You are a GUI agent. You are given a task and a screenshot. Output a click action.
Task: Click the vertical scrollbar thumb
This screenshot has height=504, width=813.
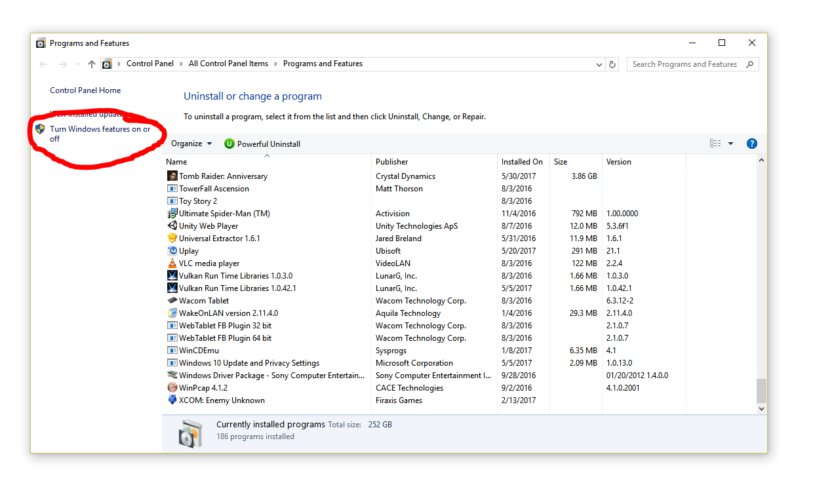point(761,391)
